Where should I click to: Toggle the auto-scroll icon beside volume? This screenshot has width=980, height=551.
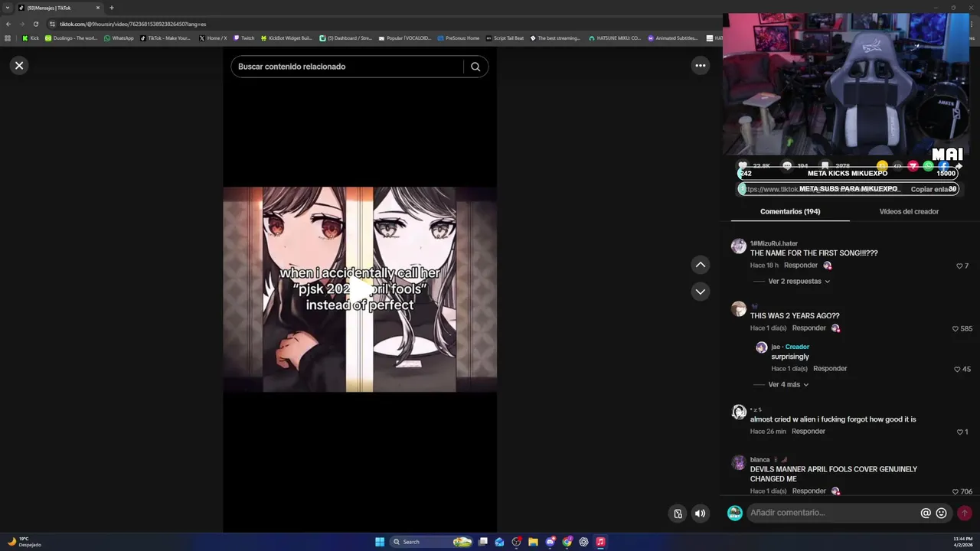coord(678,514)
